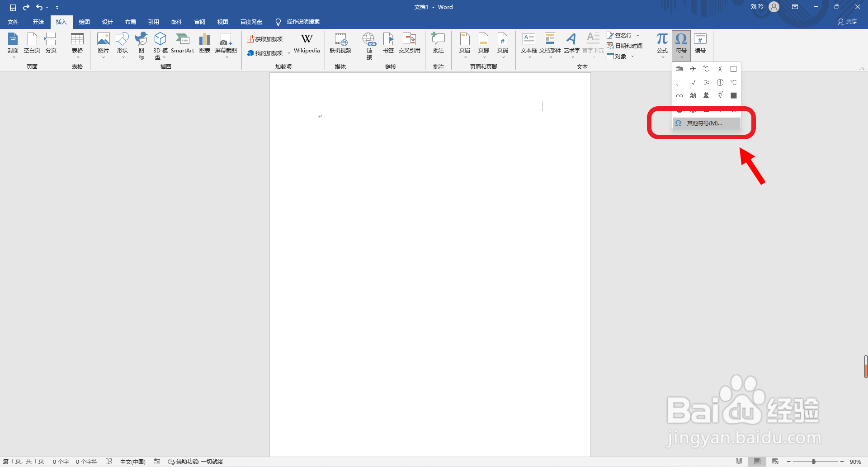Click the zoom out minus button
Viewport: 868px width, 467px height.
pos(789,462)
